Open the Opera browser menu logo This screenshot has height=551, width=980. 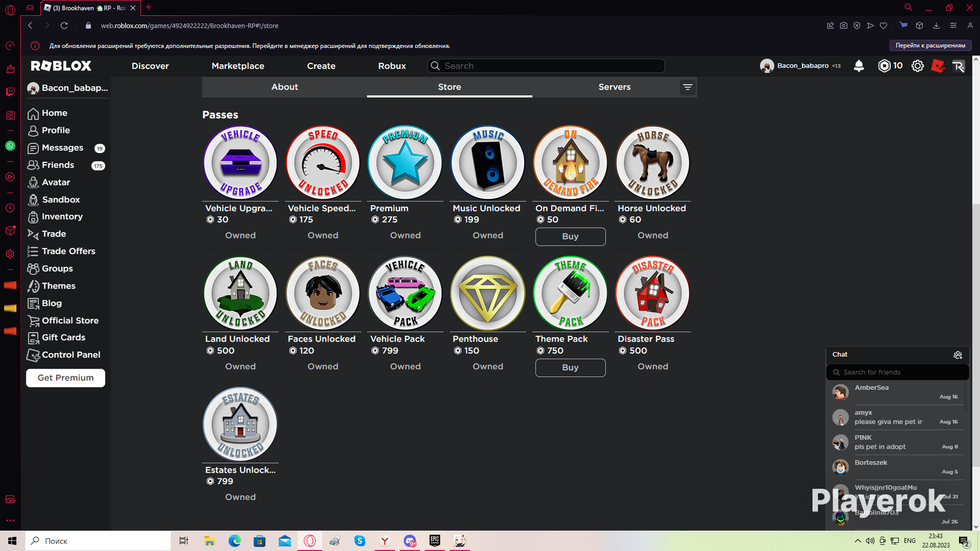coord(10,9)
